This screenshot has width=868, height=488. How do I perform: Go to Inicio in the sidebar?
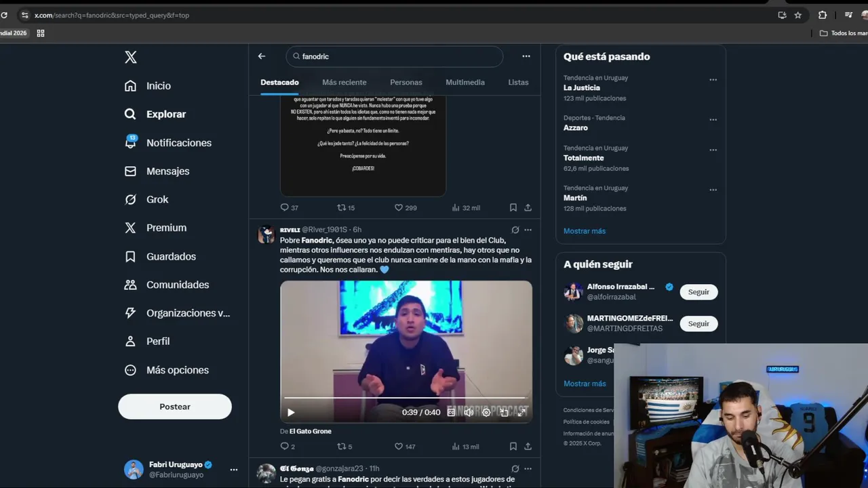[147, 86]
